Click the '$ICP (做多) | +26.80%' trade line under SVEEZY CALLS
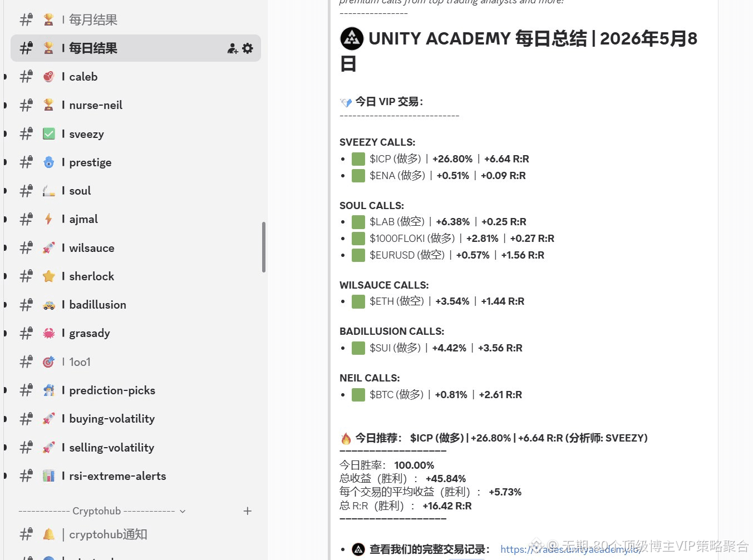This screenshot has height=560, width=753. pyautogui.click(x=440, y=159)
